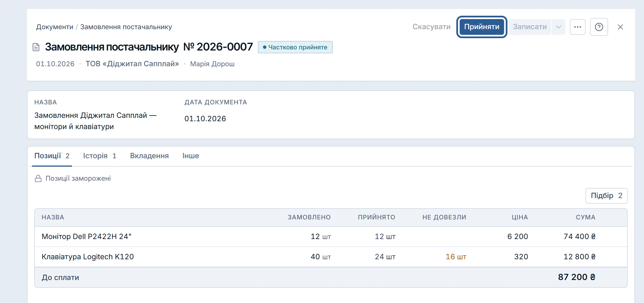This screenshot has width=644, height=303.
Task: Click the total 87 200 ₴
Action: point(577,277)
